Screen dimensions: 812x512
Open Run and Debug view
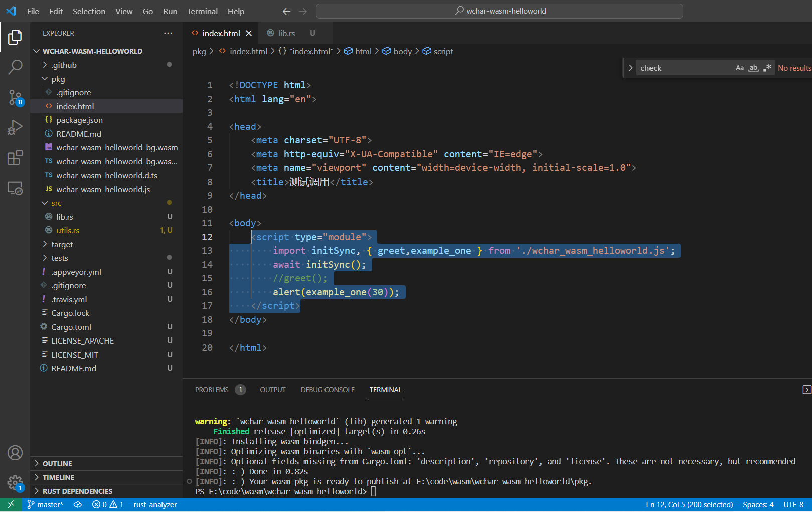[x=15, y=127]
